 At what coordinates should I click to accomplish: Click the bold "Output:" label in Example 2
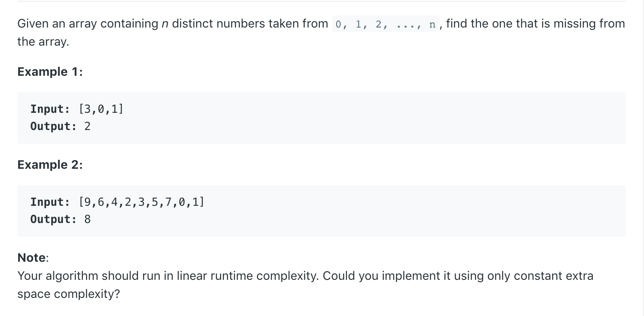click(53, 219)
